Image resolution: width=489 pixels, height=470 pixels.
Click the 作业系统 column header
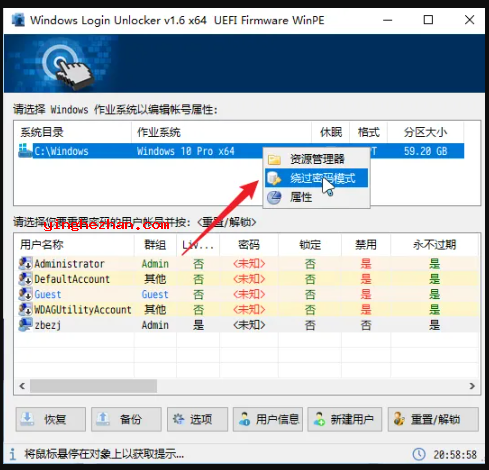pyautogui.click(x=221, y=132)
